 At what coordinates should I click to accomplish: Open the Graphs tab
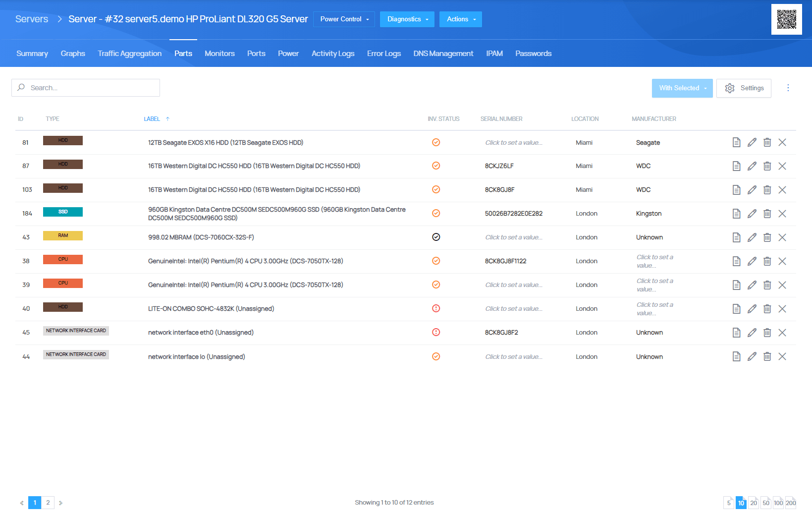(73, 54)
